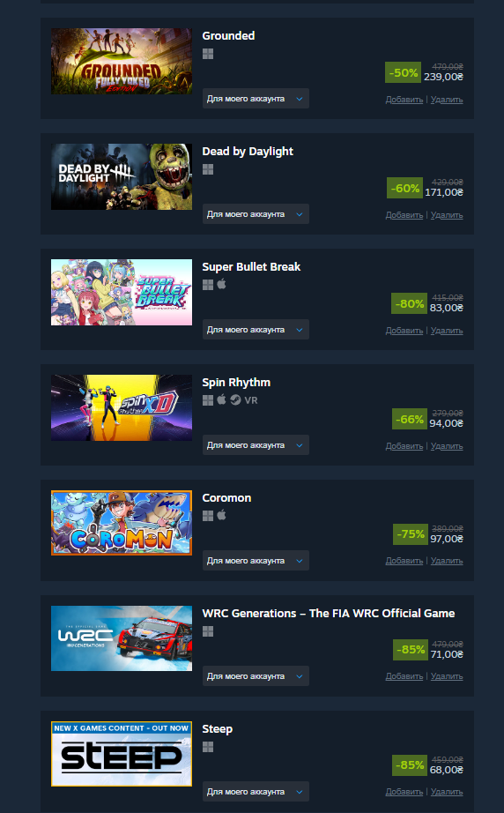Image resolution: width=504 pixels, height=813 pixels.
Task: Click the SteamOS icon under Spin Rhythm
Action: point(235,399)
